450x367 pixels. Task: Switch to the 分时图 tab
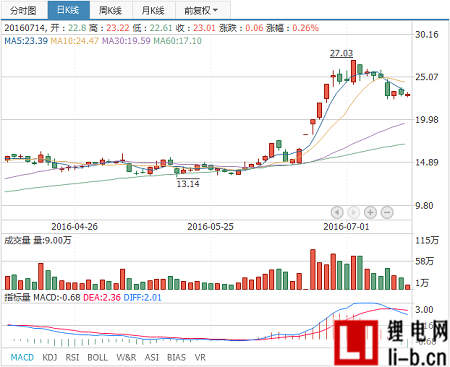[24, 10]
